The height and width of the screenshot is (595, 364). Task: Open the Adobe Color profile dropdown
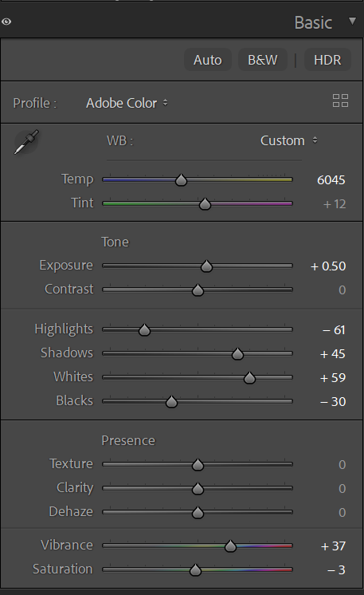[x=127, y=103]
